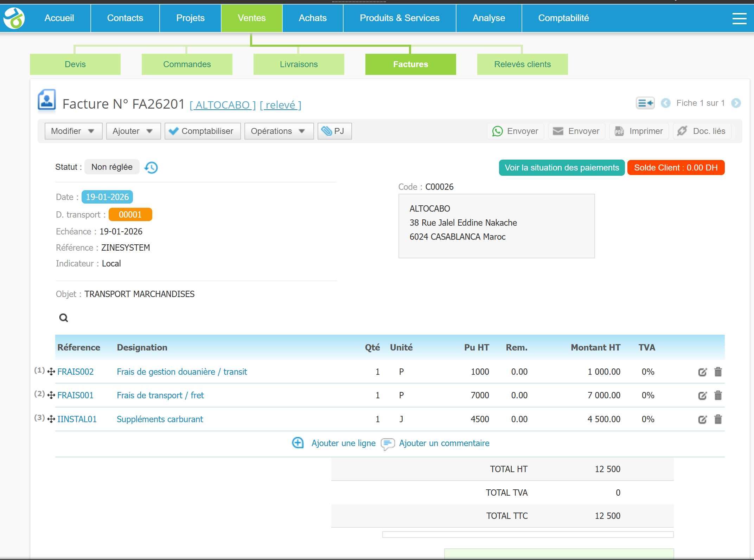This screenshot has width=754, height=560.
Task: Click the home logo icon
Action: click(14, 18)
